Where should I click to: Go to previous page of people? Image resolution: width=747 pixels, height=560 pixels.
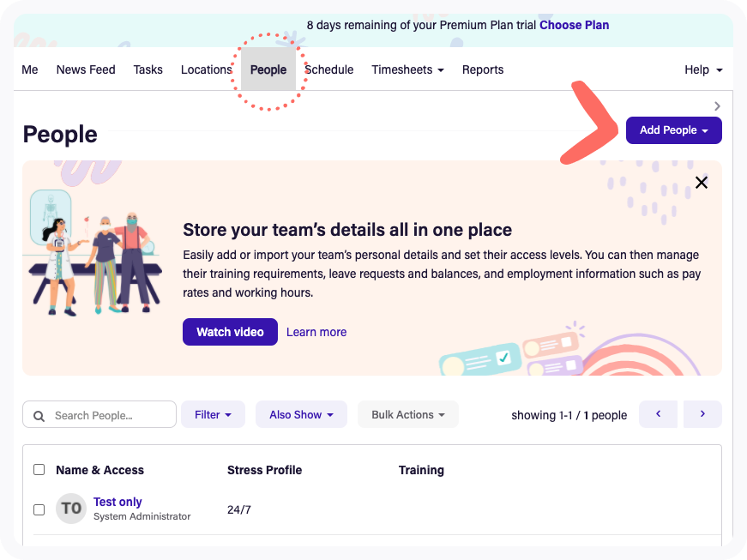click(x=658, y=414)
